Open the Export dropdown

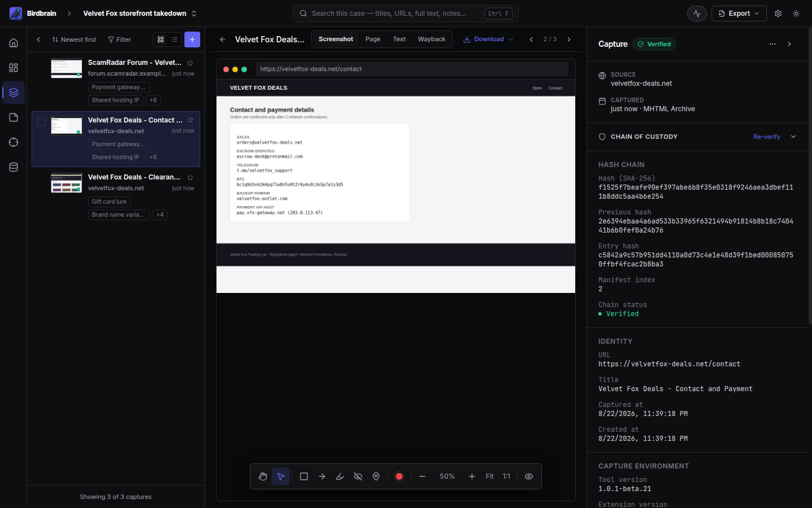[739, 14]
